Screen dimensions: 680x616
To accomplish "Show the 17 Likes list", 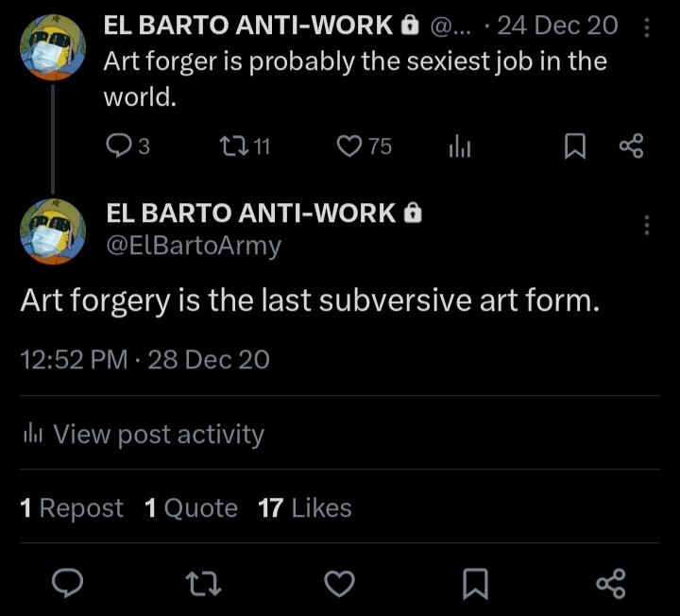I will click(x=304, y=508).
